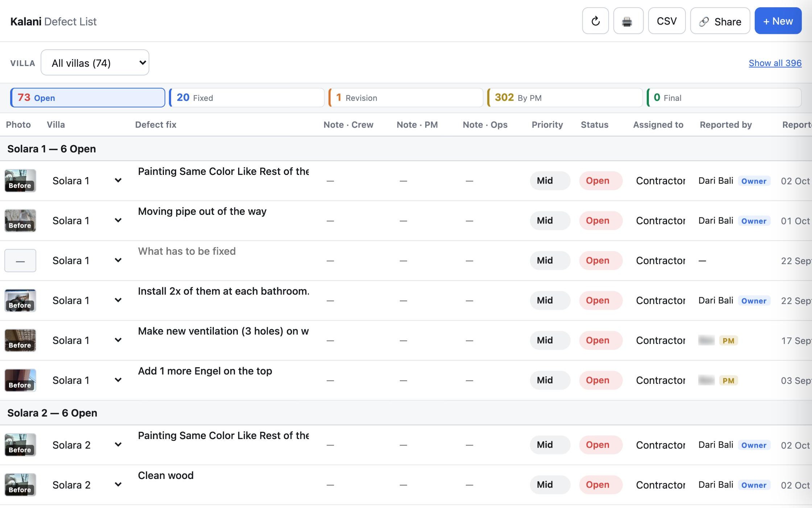Open Before photo for Moving pipe row

(20, 221)
